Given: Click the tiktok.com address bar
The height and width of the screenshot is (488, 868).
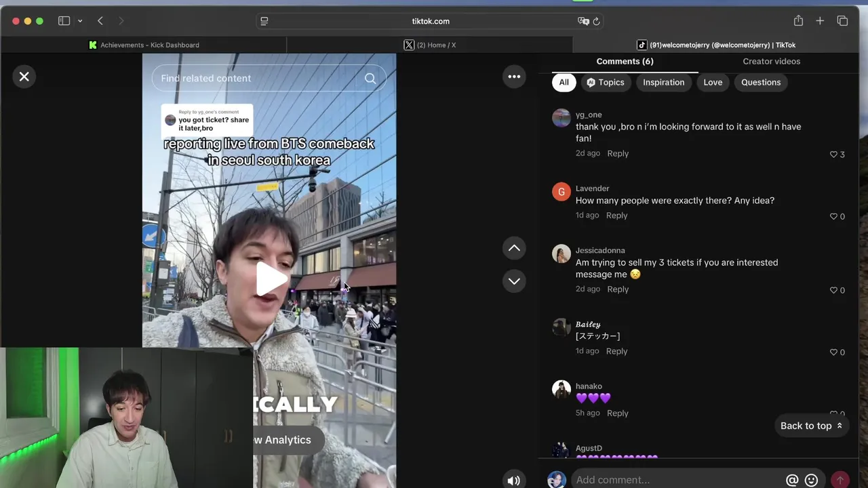Looking at the screenshot, I should (431, 21).
